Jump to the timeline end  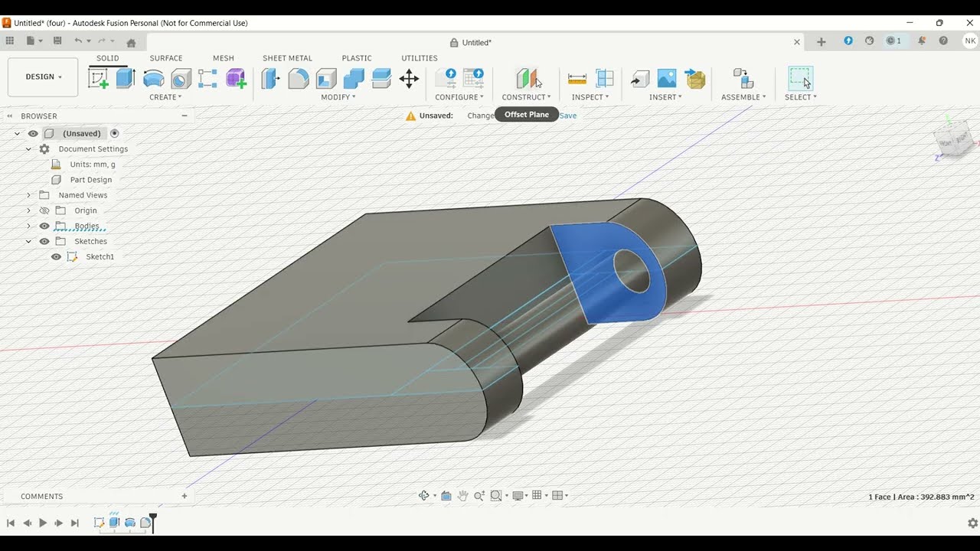pyautogui.click(x=74, y=523)
